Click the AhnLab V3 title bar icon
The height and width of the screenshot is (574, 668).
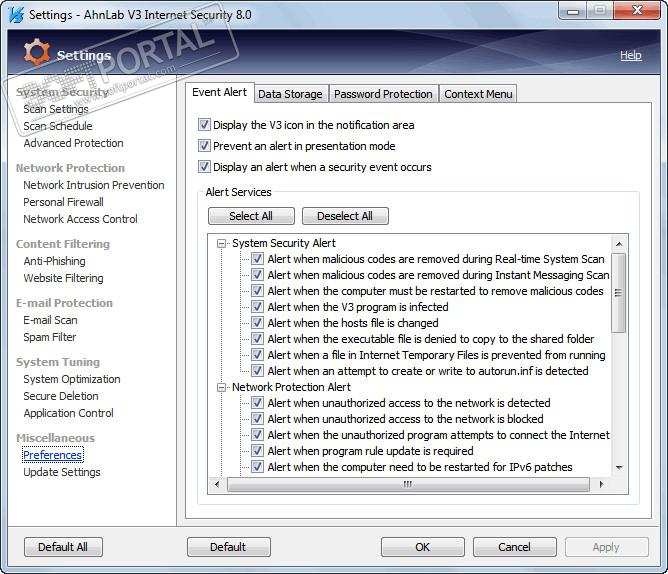coord(16,14)
